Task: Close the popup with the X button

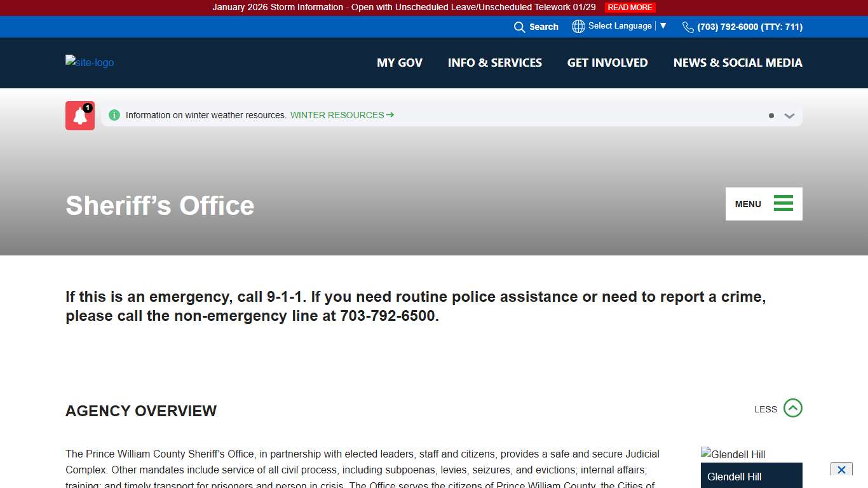Action: [x=841, y=470]
